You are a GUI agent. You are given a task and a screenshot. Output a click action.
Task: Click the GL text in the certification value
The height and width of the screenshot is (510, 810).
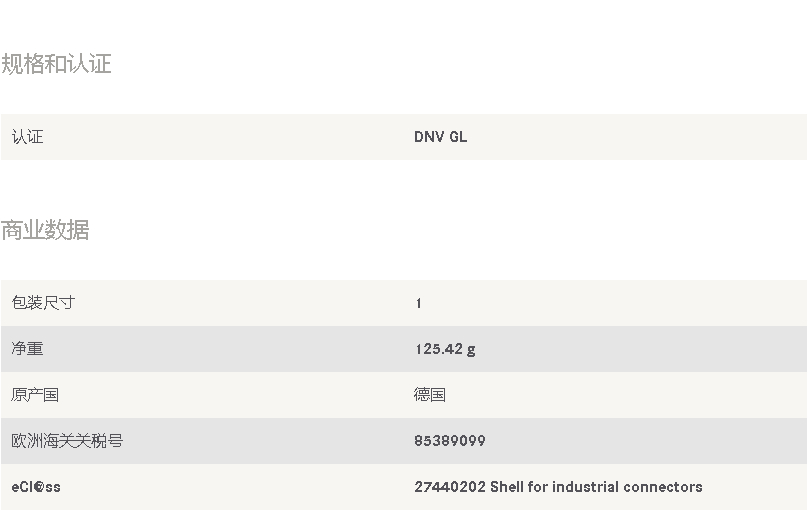pos(458,137)
